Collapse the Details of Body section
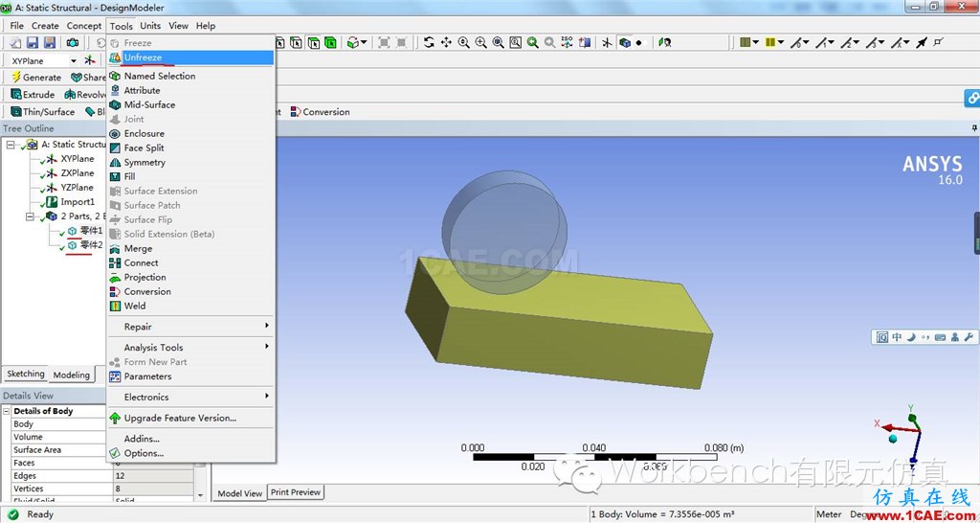980x523 pixels. pos(7,411)
